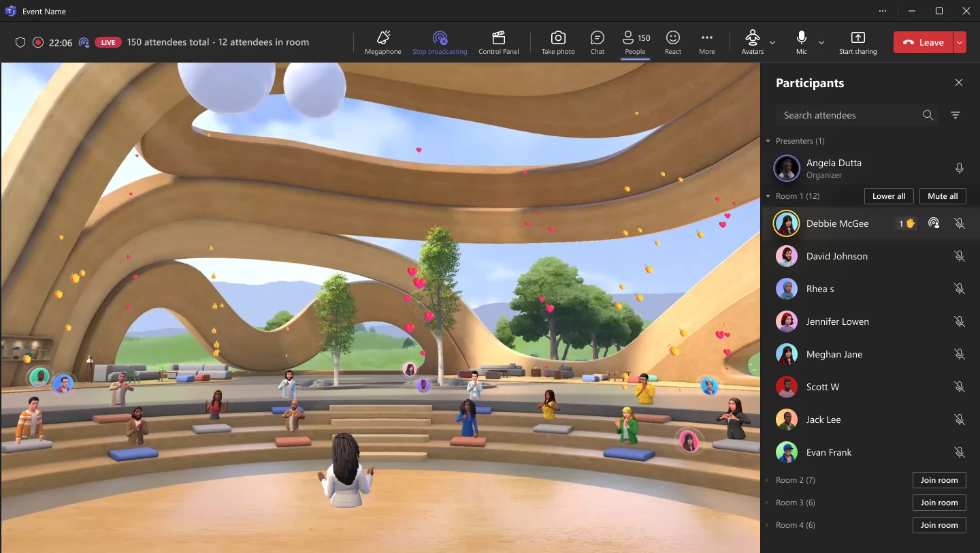This screenshot has height=553, width=980.
Task: Open the More options menu
Action: pos(707,42)
